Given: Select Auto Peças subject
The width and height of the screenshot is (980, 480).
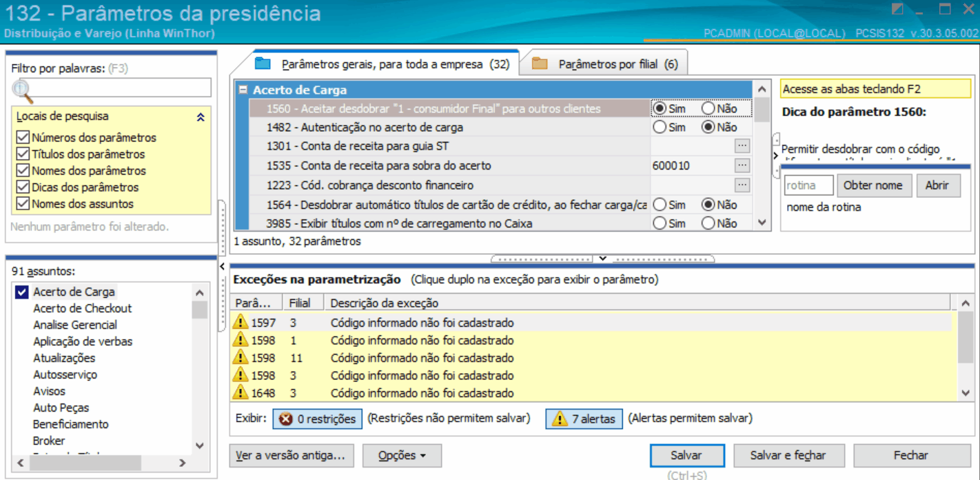Looking at the screenshot, I should coord(61,408).
